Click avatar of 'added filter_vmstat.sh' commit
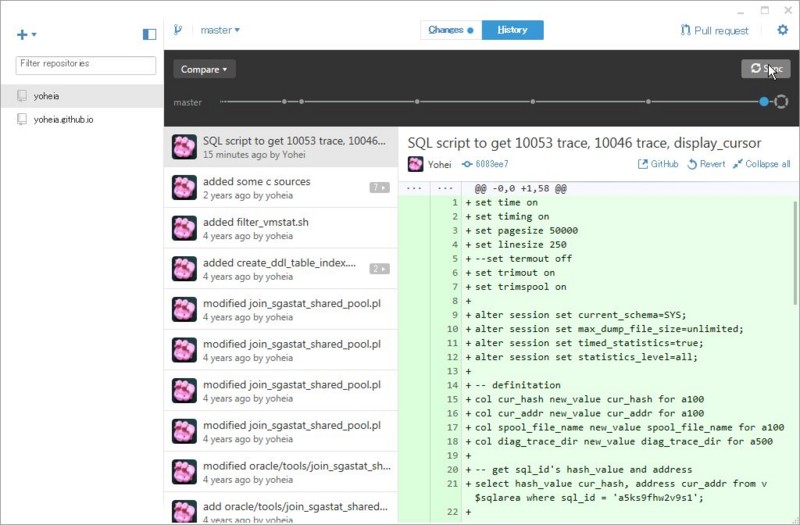 coord(184,228)
